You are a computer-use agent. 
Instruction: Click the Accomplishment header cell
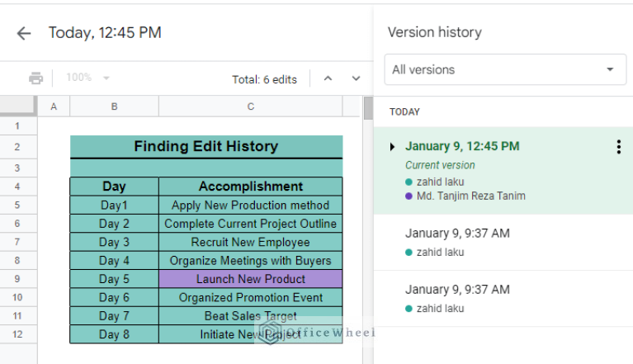click(250, 187)
